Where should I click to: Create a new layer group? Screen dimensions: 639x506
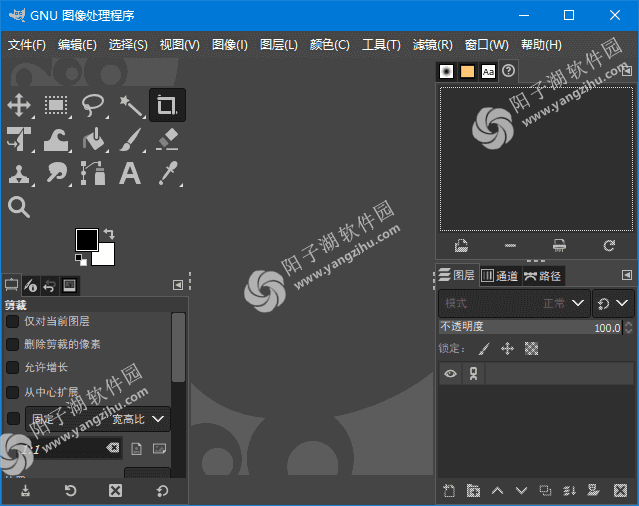(x=473, y=491)
